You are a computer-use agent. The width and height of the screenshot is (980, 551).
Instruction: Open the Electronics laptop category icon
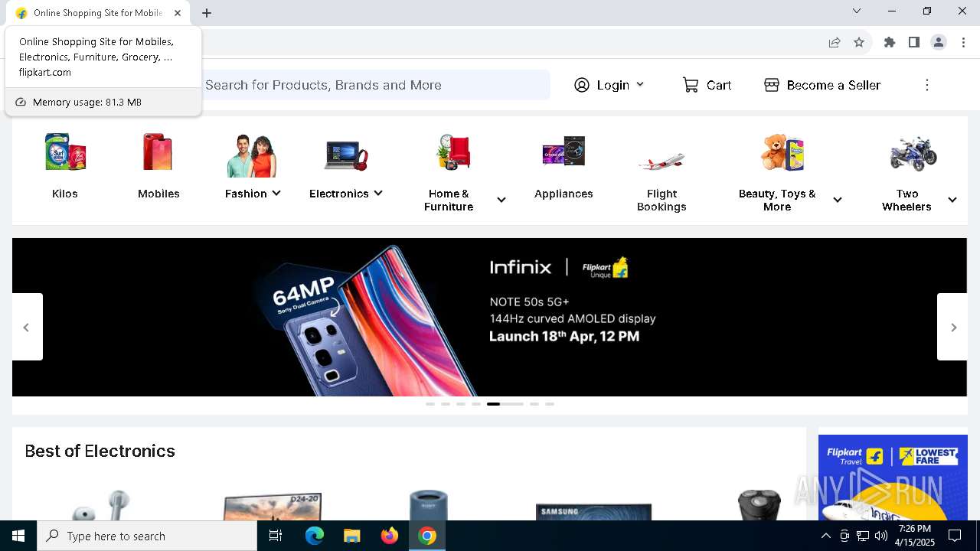click(346, 155)
